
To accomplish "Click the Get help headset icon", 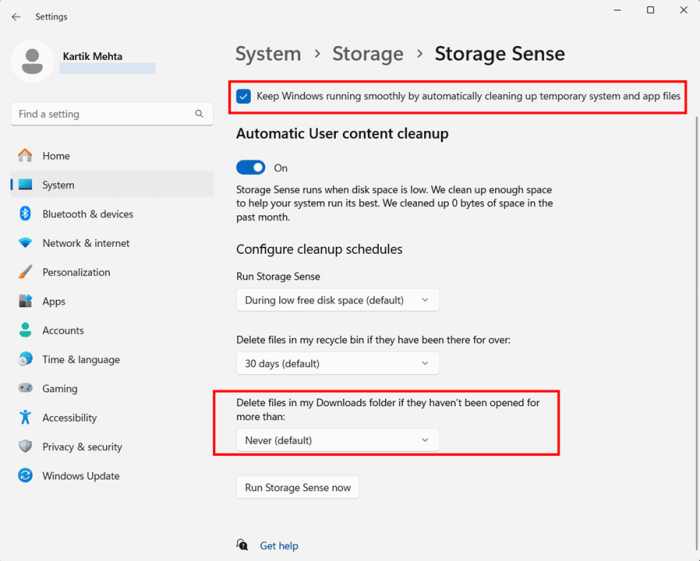I will tap(242, 545).
